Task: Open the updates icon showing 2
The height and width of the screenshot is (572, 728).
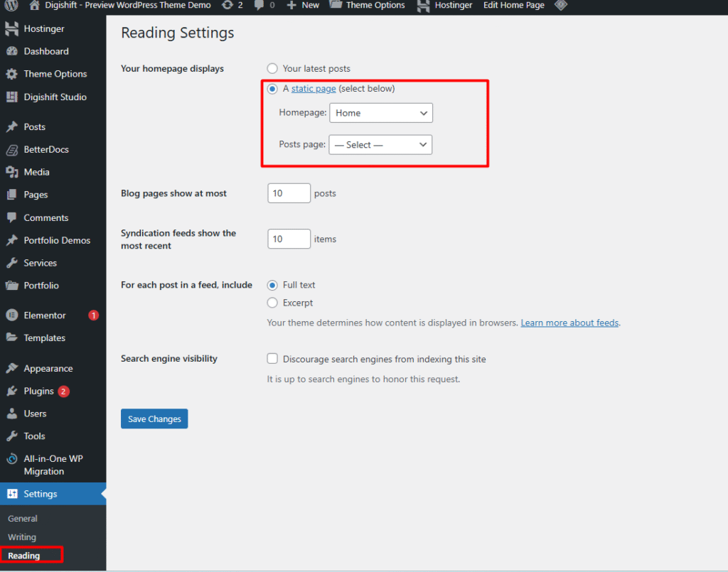Action: click(x=227, y=5)
